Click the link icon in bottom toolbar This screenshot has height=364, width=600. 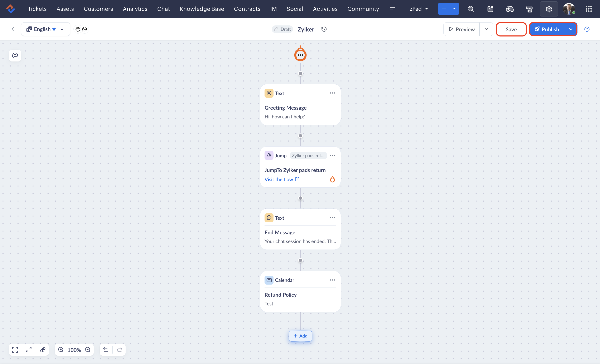pos(43,350)
